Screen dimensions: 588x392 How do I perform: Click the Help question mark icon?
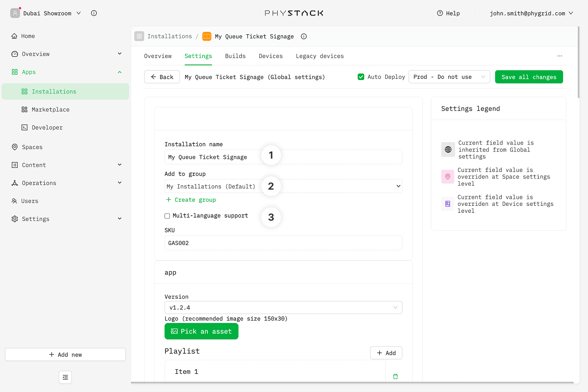tap(440, 13)
